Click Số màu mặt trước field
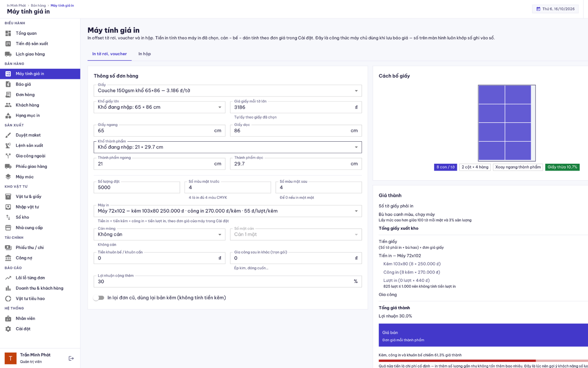 (x=228, y=187)
